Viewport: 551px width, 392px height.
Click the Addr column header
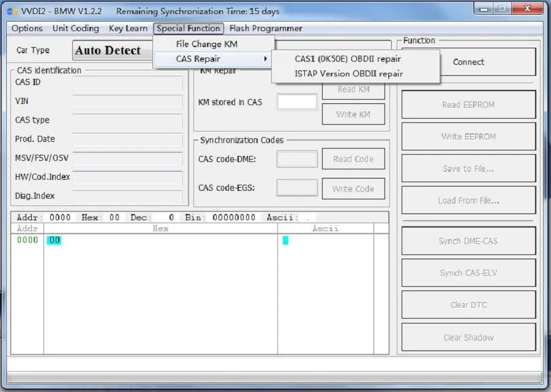click(x=28, y=229)
